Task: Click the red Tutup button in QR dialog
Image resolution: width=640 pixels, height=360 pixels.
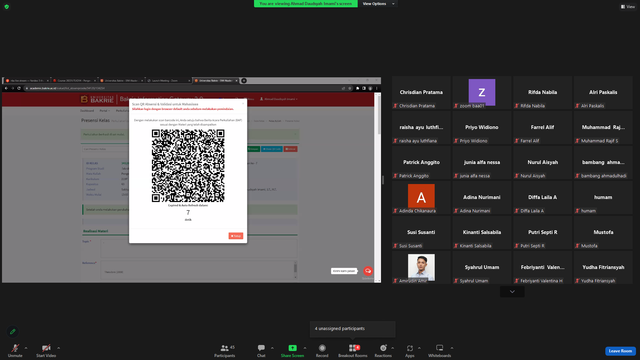Action: [236, 236]
